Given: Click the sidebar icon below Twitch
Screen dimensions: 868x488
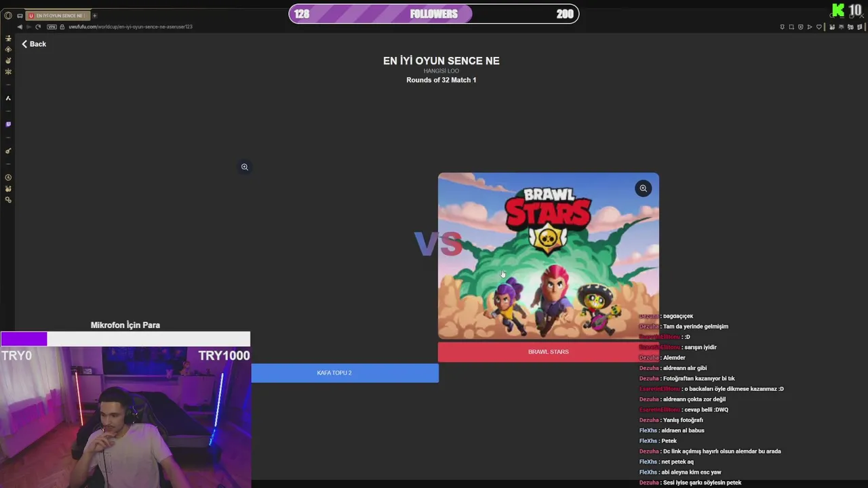Looking at the screenshot, I should [8, 151].
